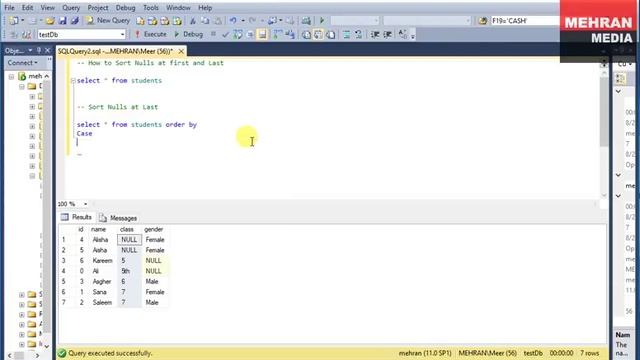This screenshot has height=360, width=640.
Task: Open Analysis Services XMLA Query icon
Action: pos(177,20)
